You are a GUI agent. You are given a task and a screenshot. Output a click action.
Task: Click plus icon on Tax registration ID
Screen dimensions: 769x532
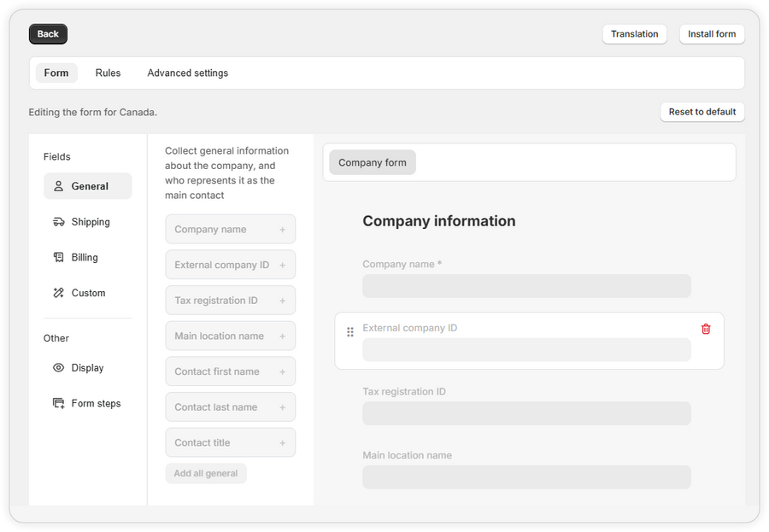coord(283,301)
